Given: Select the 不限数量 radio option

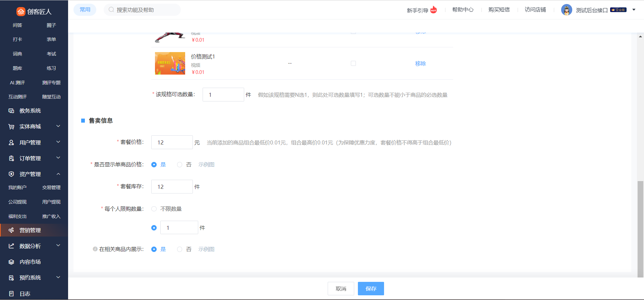Looking at the screenshot, I should point(154,209).
